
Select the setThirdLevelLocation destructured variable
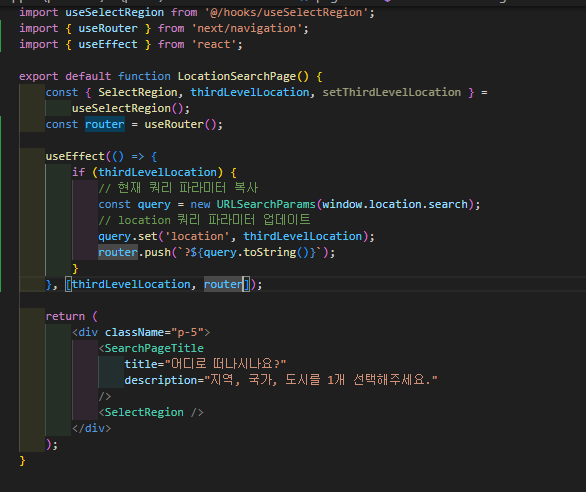coord(392,92)
